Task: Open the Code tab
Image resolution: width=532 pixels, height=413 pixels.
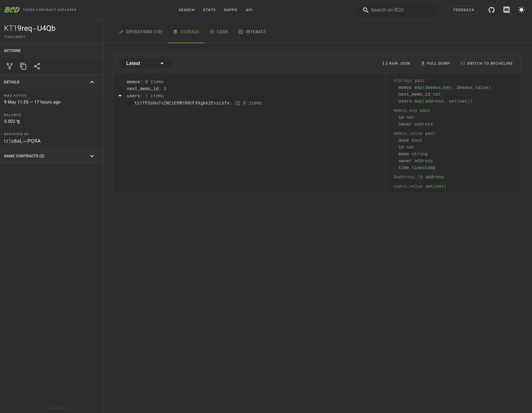Action: (219, 32)
